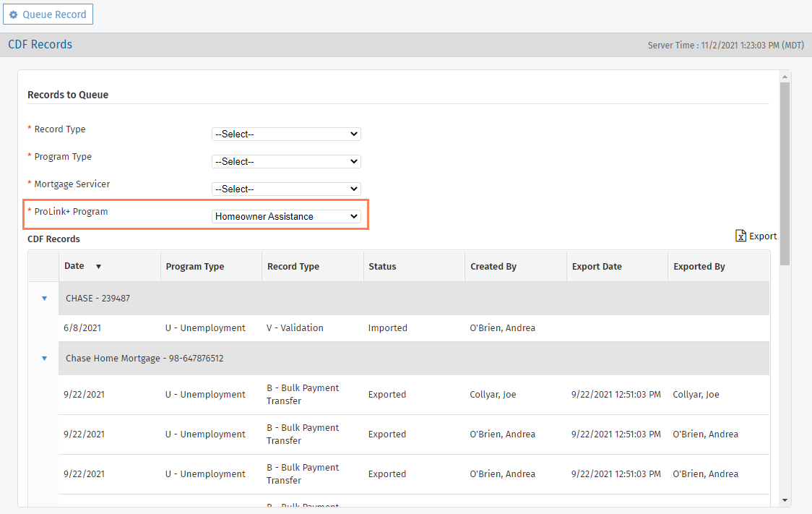
Task: Click the Export spreadsheet icon
Action: (x=740, y=236)
